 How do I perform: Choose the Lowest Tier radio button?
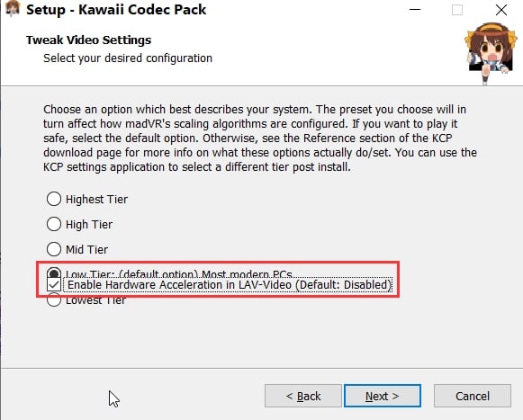[x=54, y=300]
